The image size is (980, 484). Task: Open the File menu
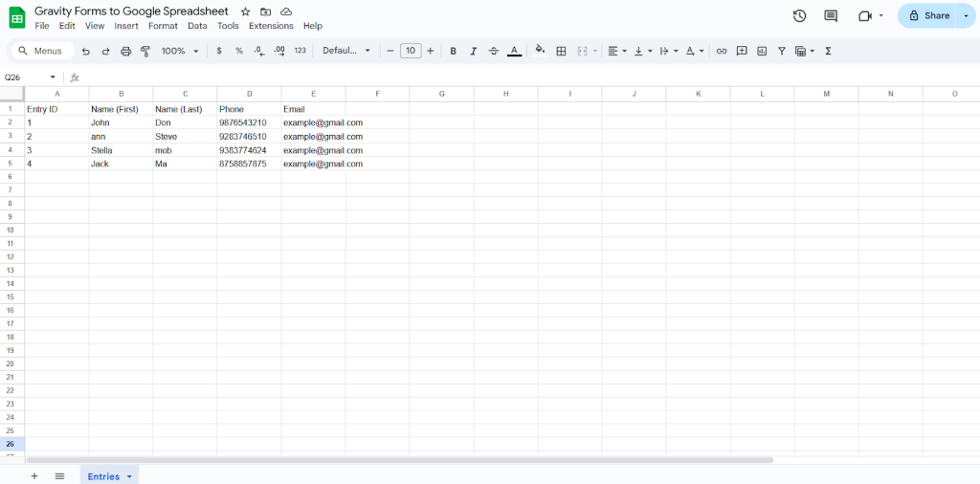point(42,26)
